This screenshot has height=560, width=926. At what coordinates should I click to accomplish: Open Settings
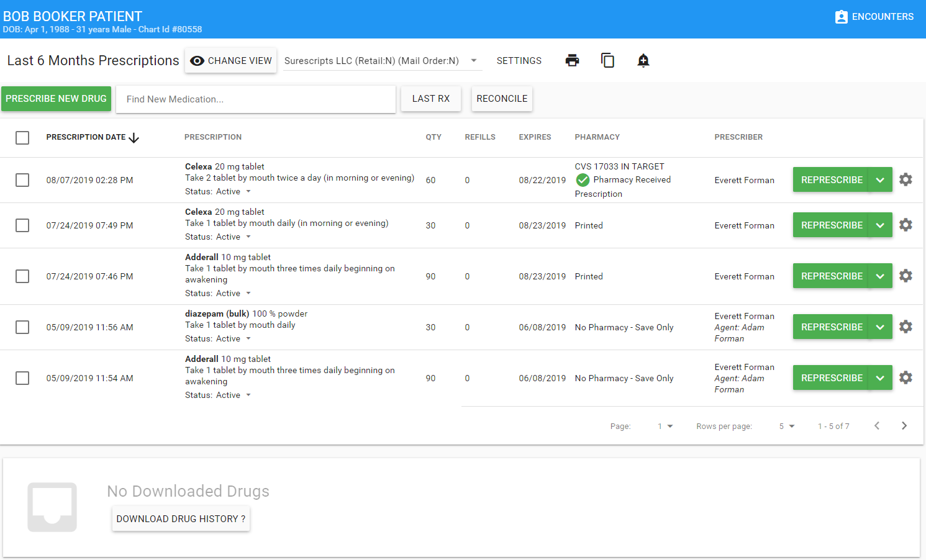tap(519, 61)
